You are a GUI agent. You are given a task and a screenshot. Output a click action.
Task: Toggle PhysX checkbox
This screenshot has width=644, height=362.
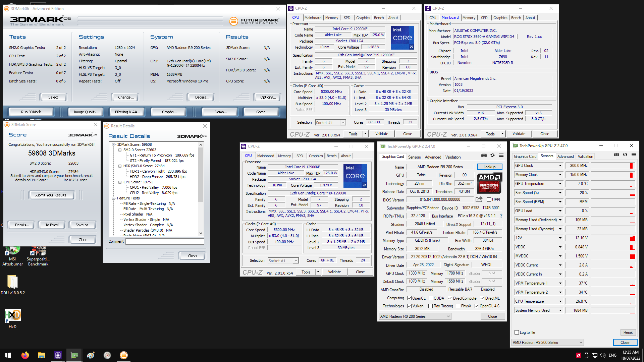[458, 306]
